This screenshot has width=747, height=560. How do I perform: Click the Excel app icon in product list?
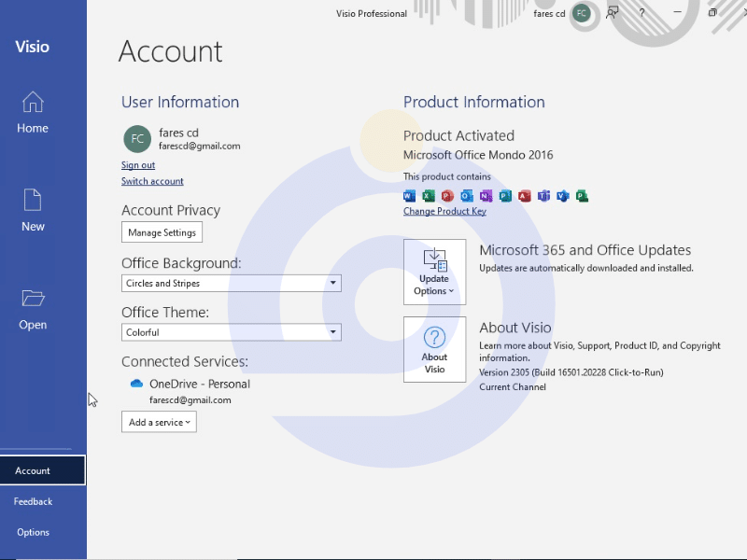pyautogui.click(x=429, y=196)
